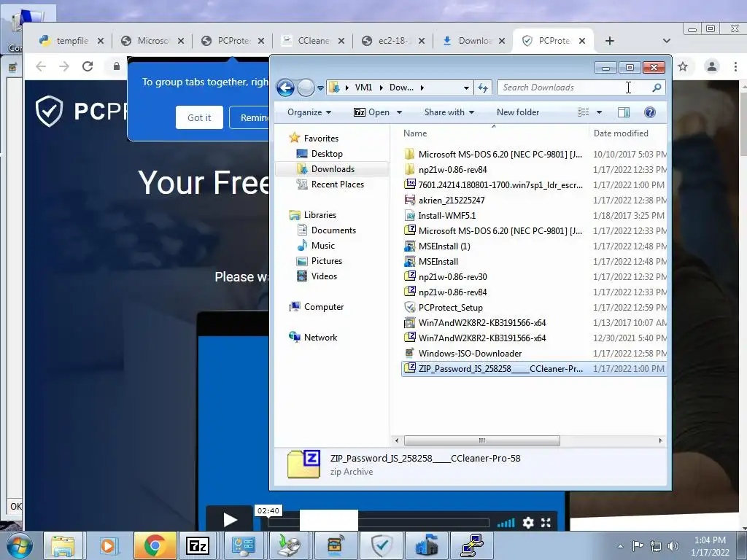Click the search magnifier icon in Explorer

pyautogui.click(x=657, y=87)
